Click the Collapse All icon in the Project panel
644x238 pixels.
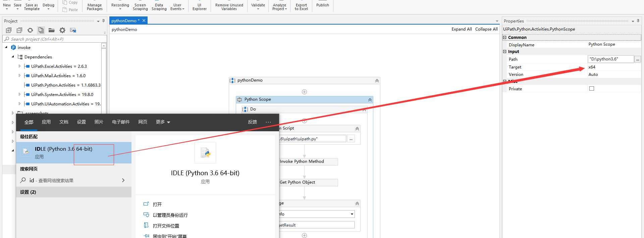(19, 30)
